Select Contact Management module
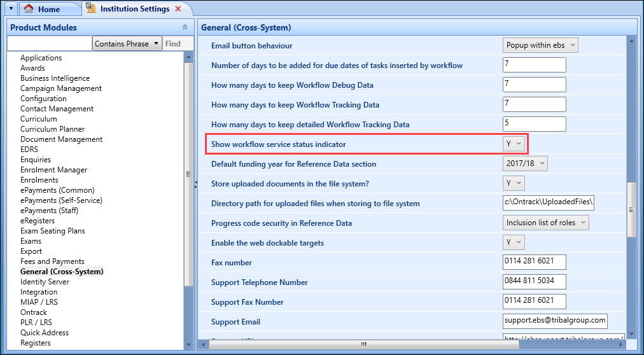 point(57,109)
